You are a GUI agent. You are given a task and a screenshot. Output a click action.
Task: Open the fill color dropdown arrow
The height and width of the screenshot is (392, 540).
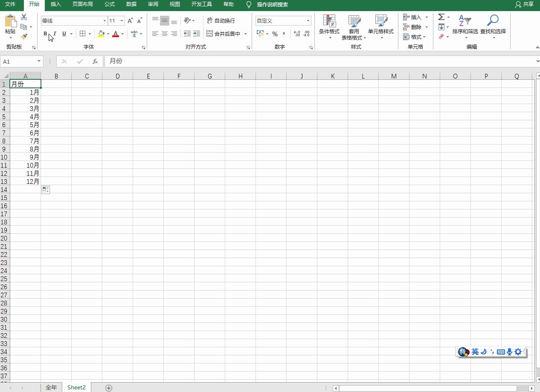tap(108, 34)
